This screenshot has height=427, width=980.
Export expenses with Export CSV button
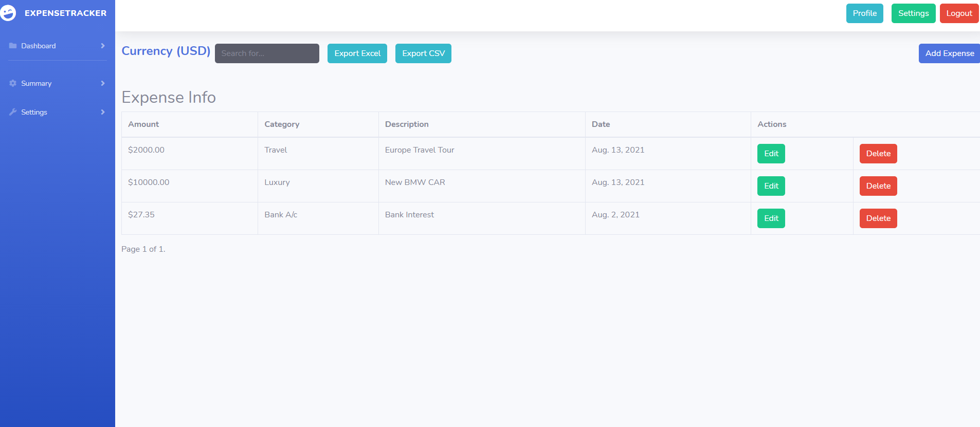(423, 53)
